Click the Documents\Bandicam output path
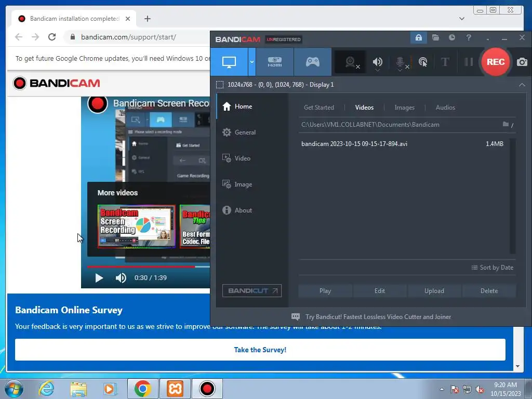This screenshot has height=399, width=532. 370,125
